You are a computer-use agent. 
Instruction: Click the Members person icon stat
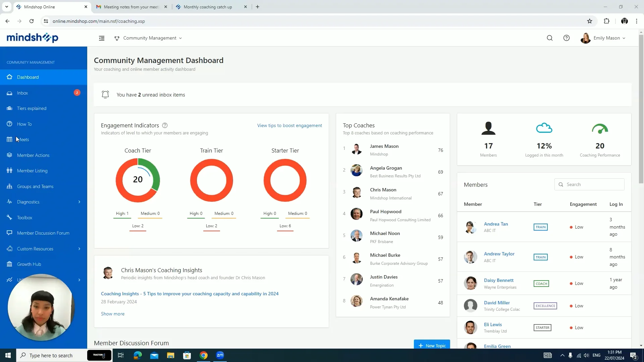tap(488, 128)
